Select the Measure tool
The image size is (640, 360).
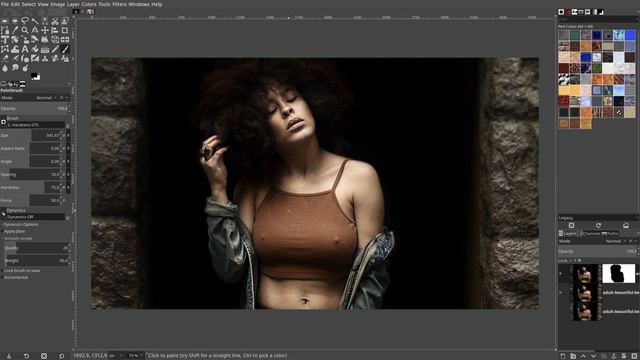point(35,30)
